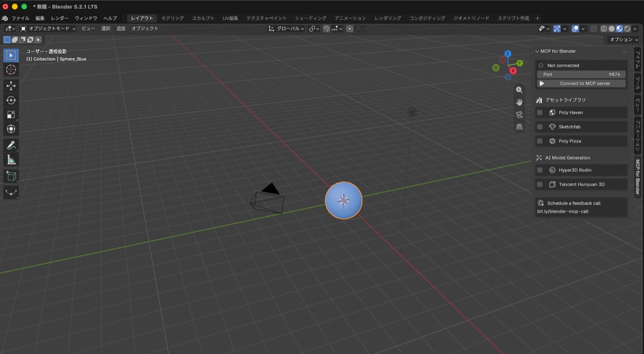Image resolution: width=644 pixels, height=354 pixels.
Task: Set selection mode to new selection
Action: click(7, 40)
